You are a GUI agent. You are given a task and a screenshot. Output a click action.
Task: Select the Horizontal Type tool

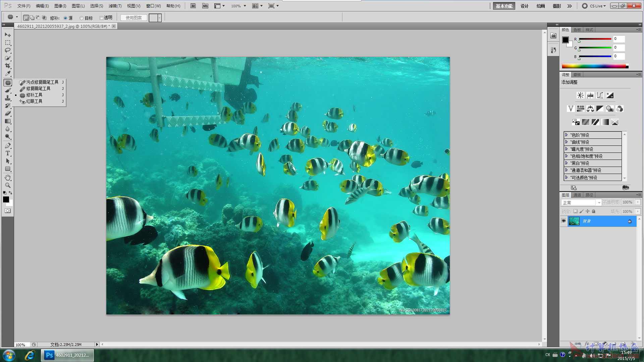pos(8,153)
